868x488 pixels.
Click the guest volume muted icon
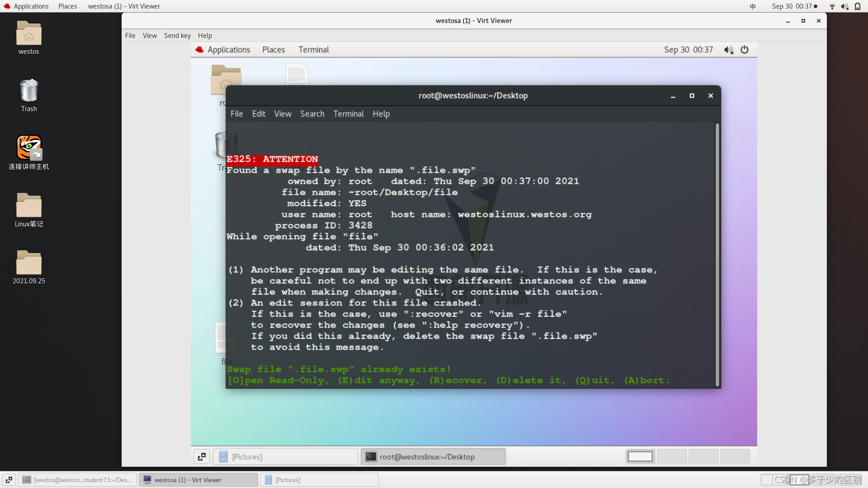tap(728, 50)
